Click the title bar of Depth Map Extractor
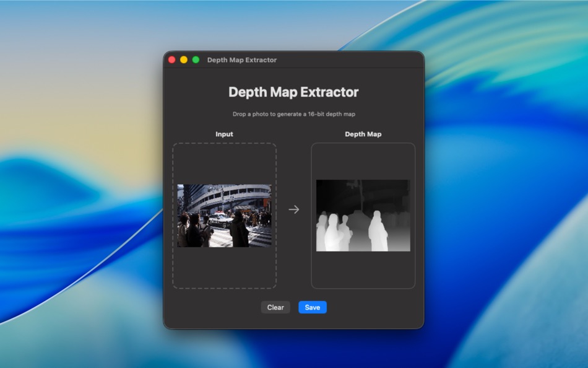588x368 pixels. [309, 59]
